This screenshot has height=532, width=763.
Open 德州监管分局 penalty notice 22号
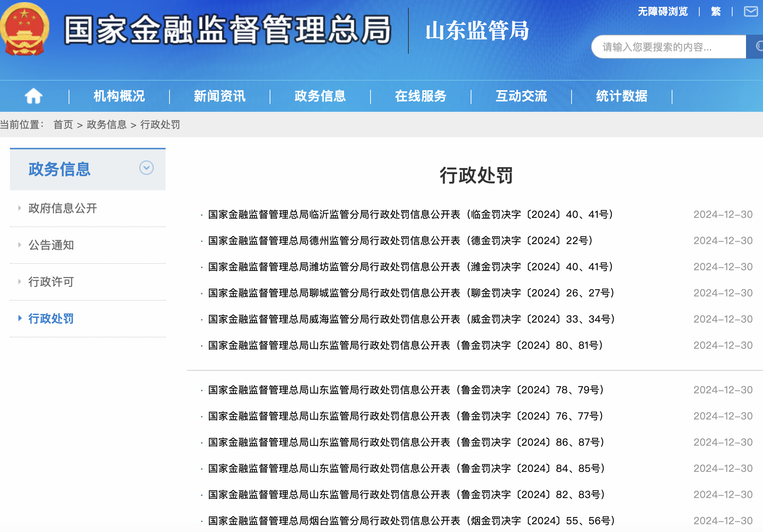coord(400,241)
